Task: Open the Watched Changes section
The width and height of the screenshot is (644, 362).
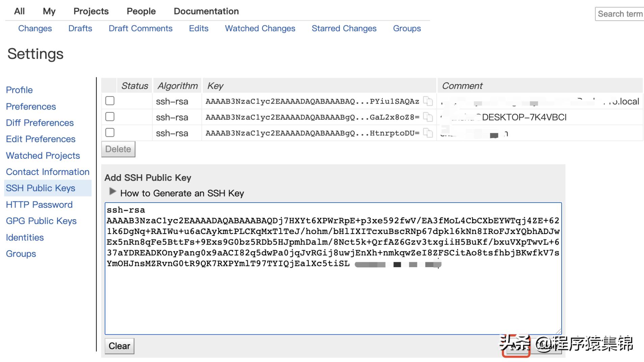Action: click(260, 28)
